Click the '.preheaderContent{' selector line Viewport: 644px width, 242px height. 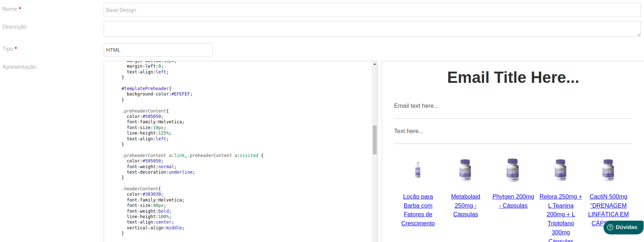[x=145, y=111]
